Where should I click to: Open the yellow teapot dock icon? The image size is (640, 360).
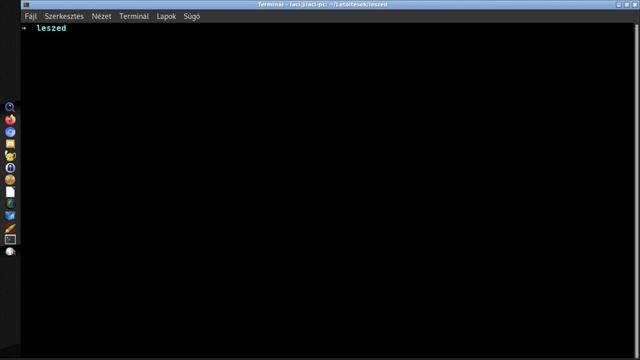click(x=10, y=156)
